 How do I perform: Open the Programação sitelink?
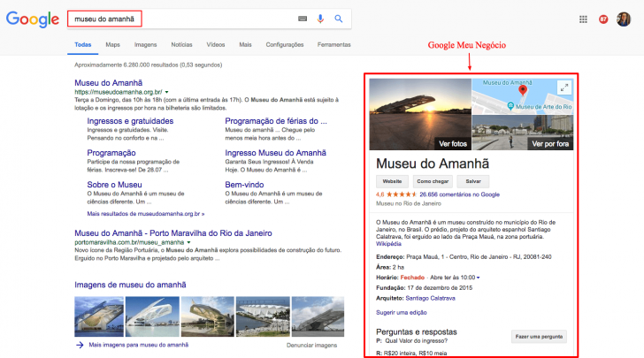[111, 153]
